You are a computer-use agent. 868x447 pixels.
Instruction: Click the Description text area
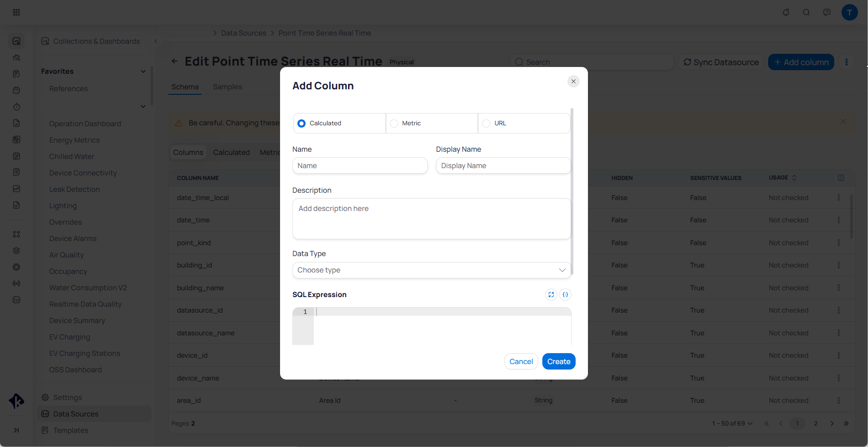(431, 219)
